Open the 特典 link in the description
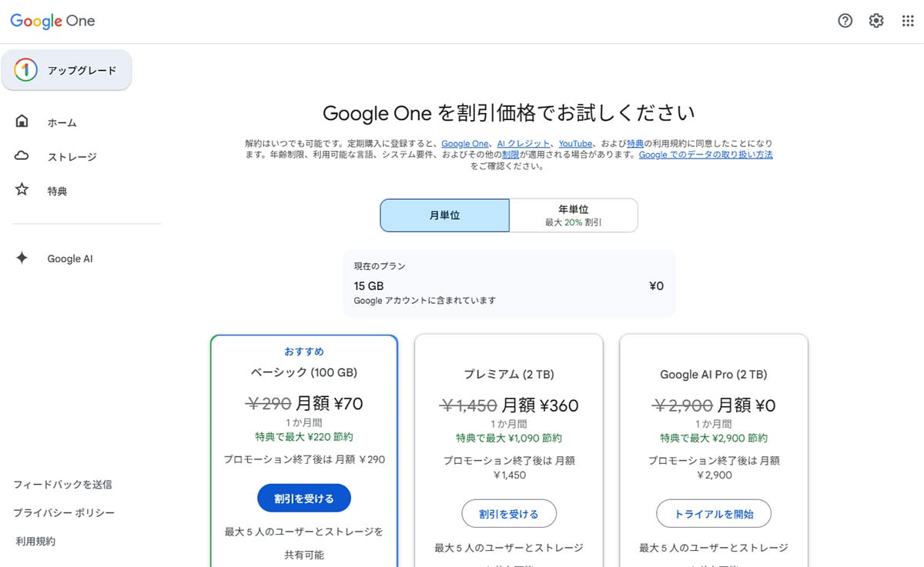 [x=634, y=144]
